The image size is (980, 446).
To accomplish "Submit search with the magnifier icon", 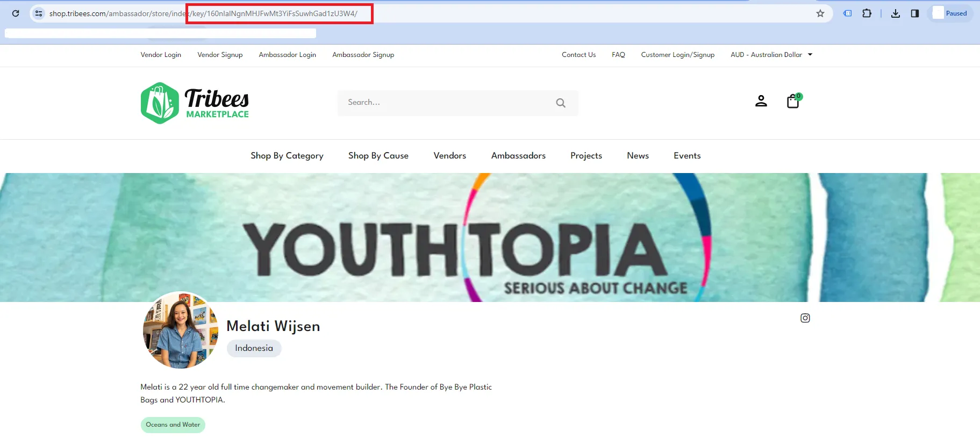I will [x=561, y=103].
